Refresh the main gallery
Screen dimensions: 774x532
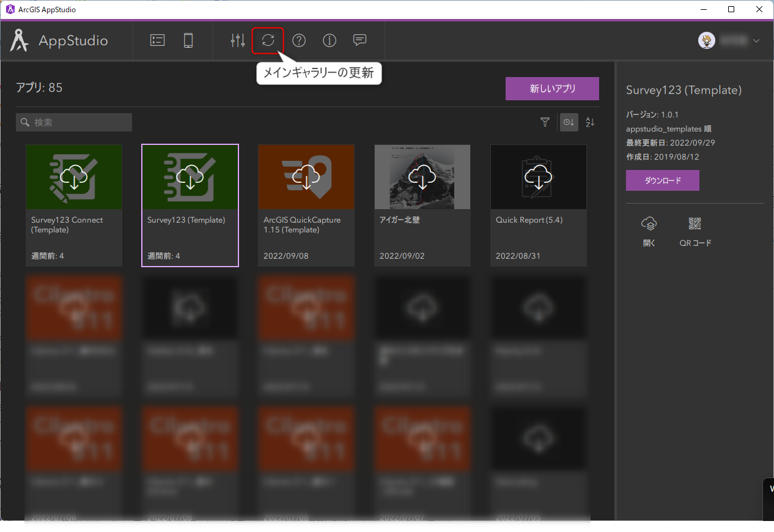point(268,40)
